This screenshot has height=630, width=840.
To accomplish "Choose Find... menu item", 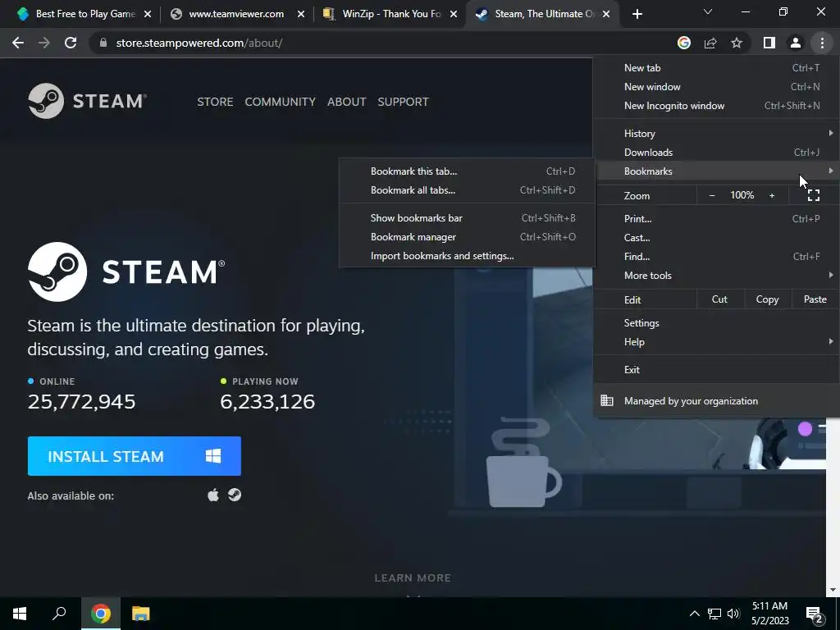I will click(x=715, y=256).
